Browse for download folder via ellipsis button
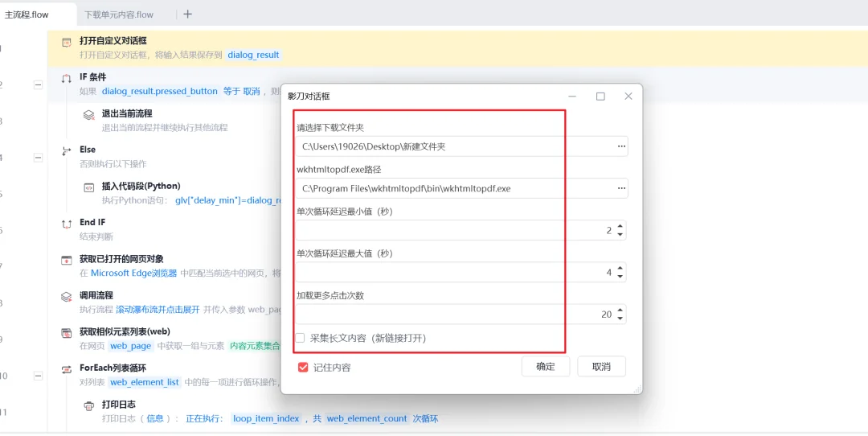 point(621,146)
